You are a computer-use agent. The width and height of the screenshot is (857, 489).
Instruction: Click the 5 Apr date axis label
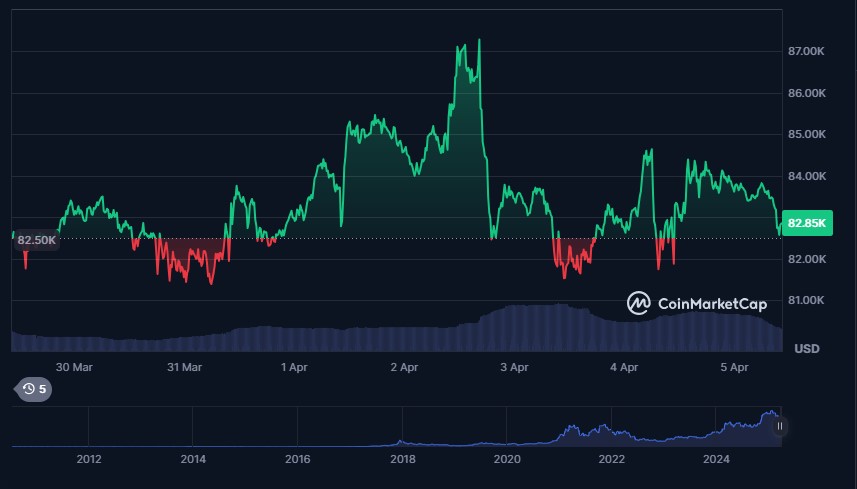click(735, 367)
